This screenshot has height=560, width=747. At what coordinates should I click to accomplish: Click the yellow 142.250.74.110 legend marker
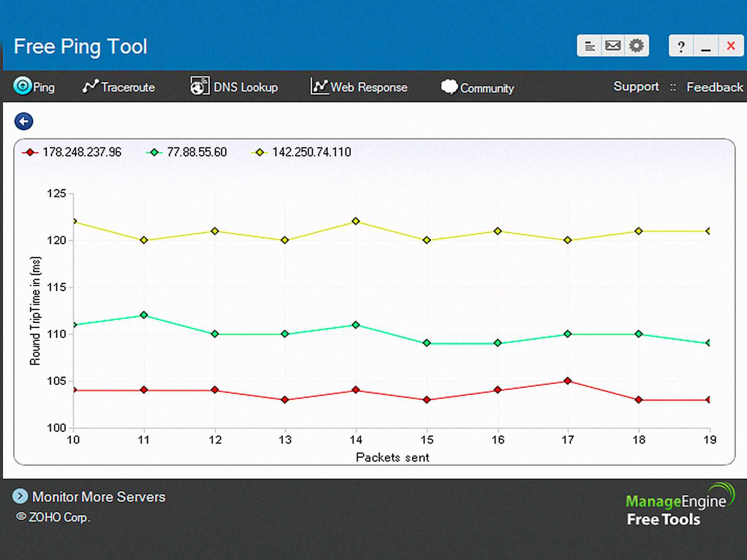[x=260, y=152]
